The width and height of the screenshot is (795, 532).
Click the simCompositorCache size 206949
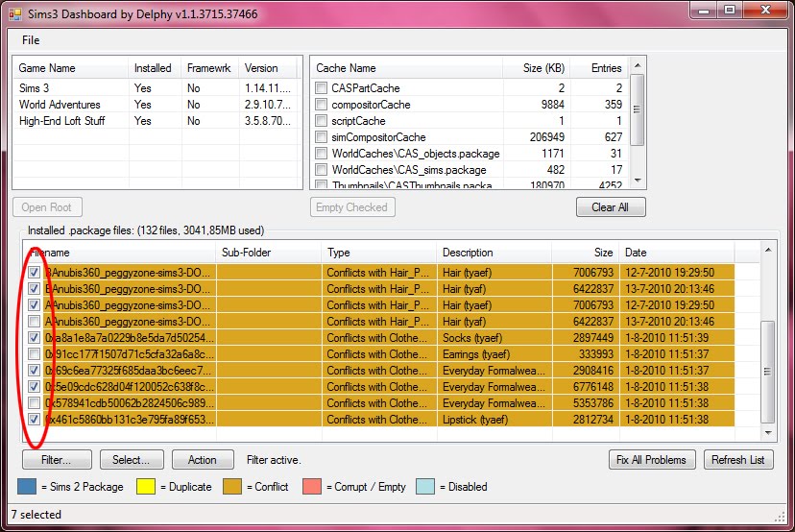547,137
